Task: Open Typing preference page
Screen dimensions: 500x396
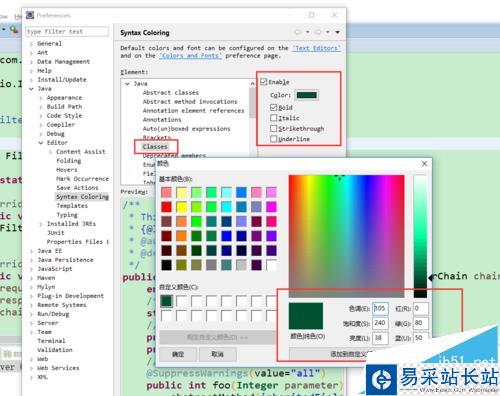Action: coord(67,215)
